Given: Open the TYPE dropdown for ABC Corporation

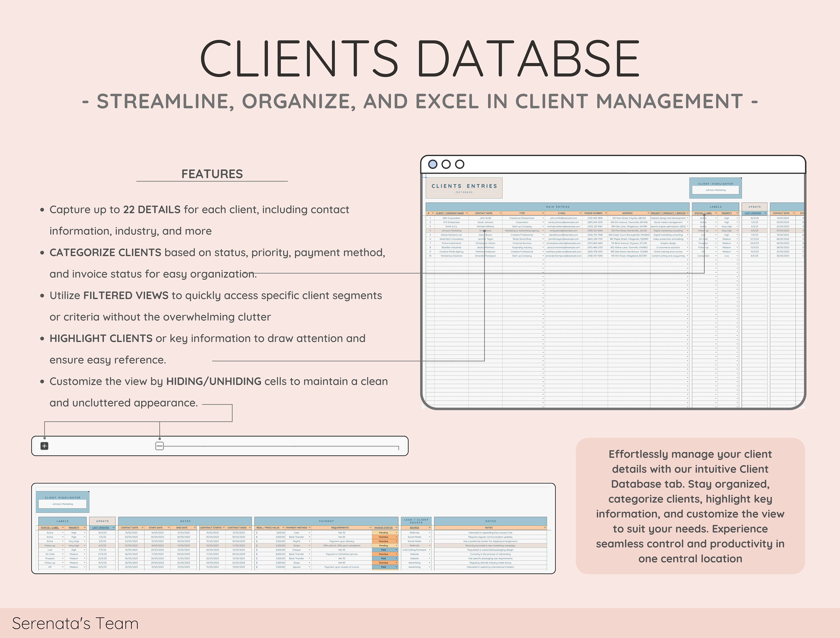Looking at the screenshot, I should tap(543, 218).
